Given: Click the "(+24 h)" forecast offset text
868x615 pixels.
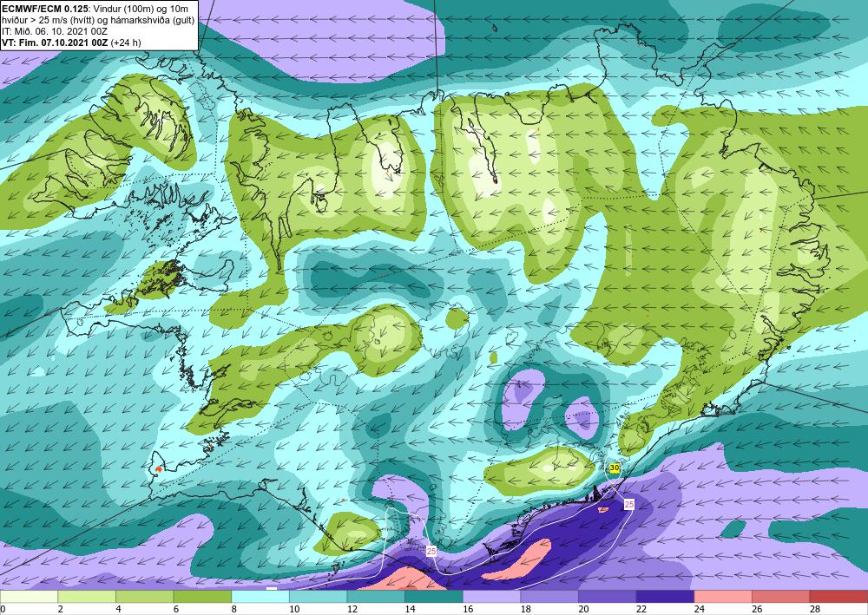Looking at the screenshot, I should [x=126, y=42].
